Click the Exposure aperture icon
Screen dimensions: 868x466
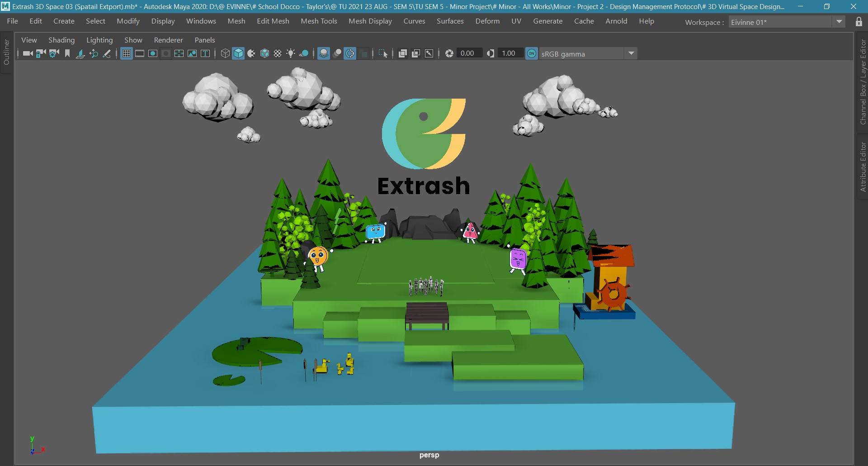tap(449, 53)
